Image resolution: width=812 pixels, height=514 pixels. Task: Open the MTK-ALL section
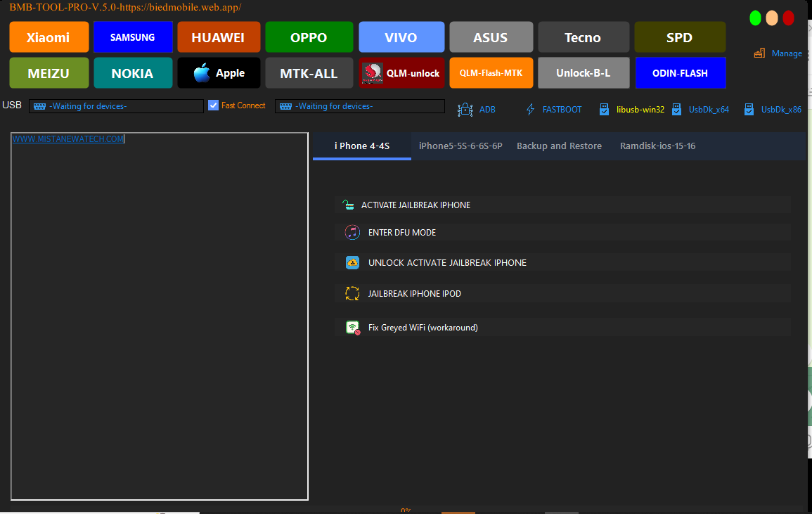309,73
